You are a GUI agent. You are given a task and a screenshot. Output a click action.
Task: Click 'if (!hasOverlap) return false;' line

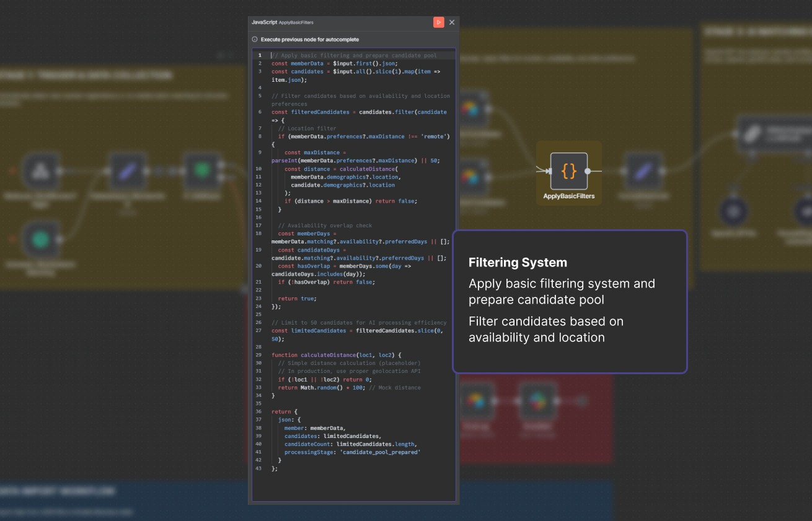pos(327,282)
